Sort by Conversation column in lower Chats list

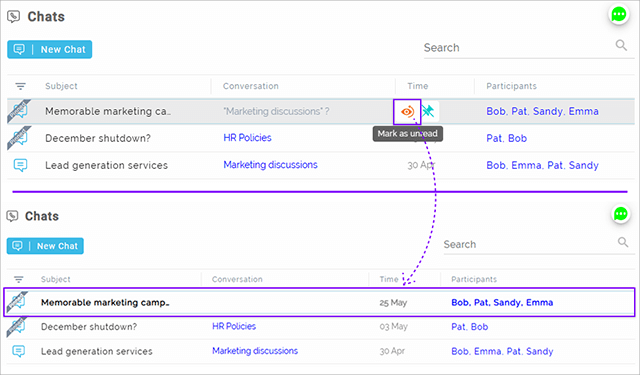tap(237, 280)
